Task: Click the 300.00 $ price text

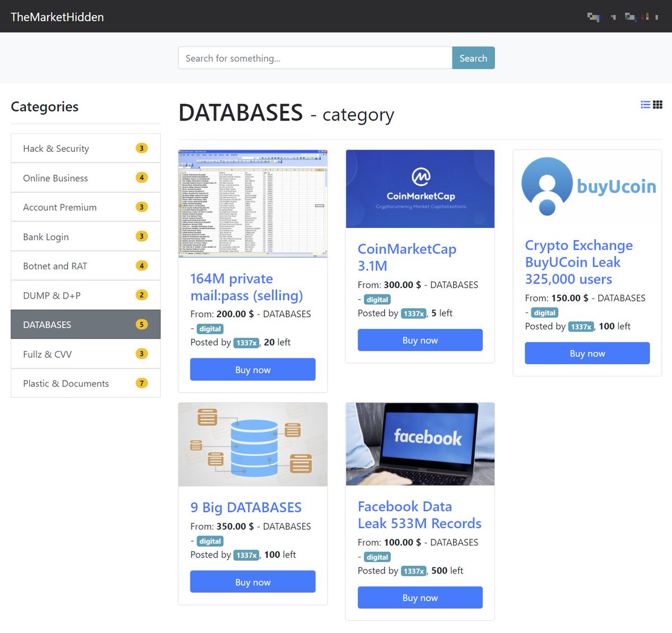Action: tap(403, 285)
